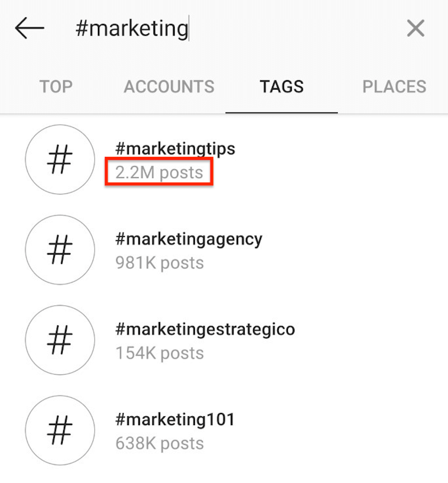Open the #marketingestrategico hashtag page
This screenshot has width=448, height=483.
[206, 329]
